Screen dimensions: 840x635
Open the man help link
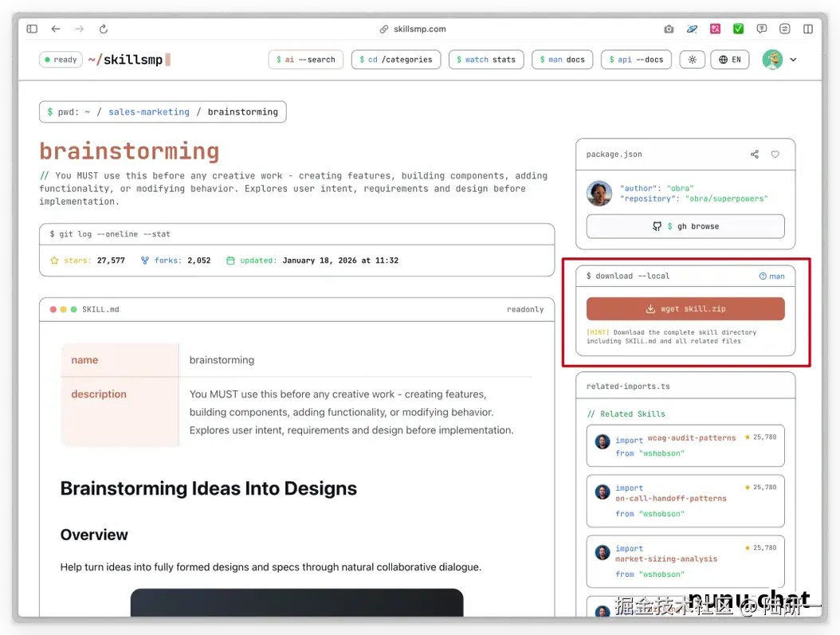pyautogui.click(x=772, y=276)
